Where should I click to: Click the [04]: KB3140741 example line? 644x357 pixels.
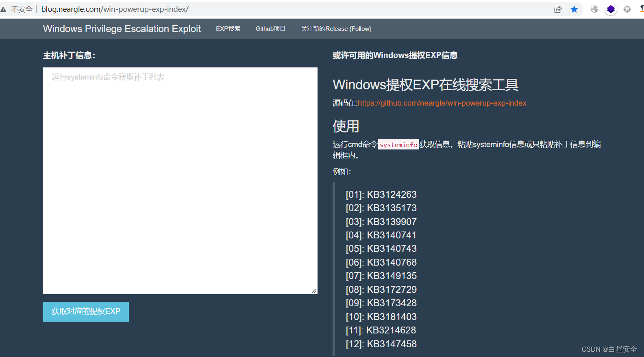(381, 235)
